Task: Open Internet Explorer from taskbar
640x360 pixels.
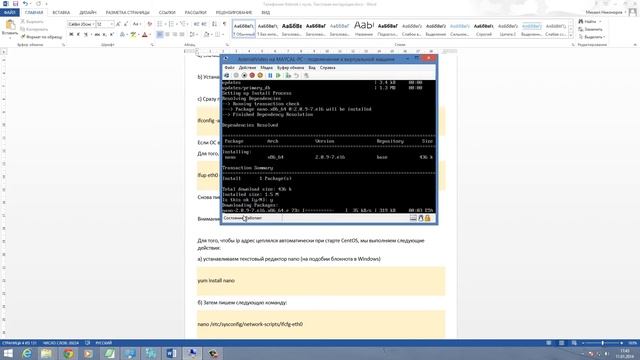Action: pyautogui.click(x=27, y=353)
